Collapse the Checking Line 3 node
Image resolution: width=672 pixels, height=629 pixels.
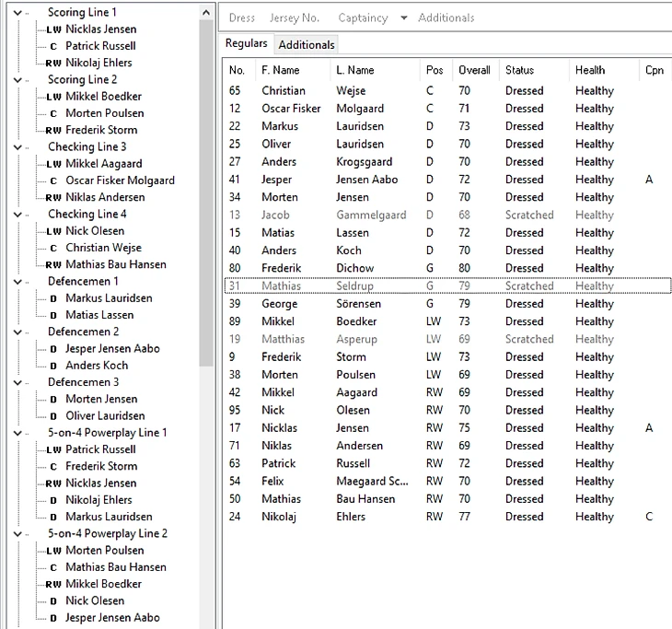(17, 147)
